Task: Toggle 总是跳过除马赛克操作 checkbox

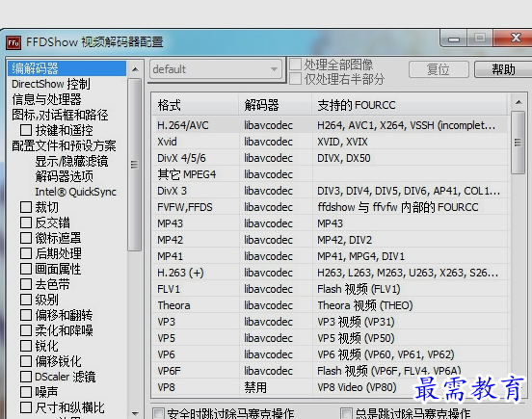Action: (x=346, y=413)
